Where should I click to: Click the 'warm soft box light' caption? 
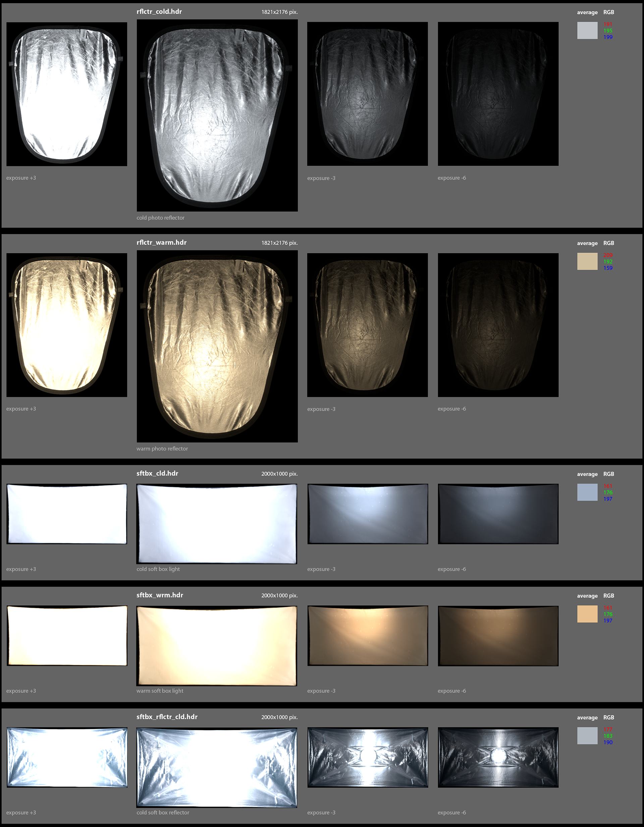point(159,691)
